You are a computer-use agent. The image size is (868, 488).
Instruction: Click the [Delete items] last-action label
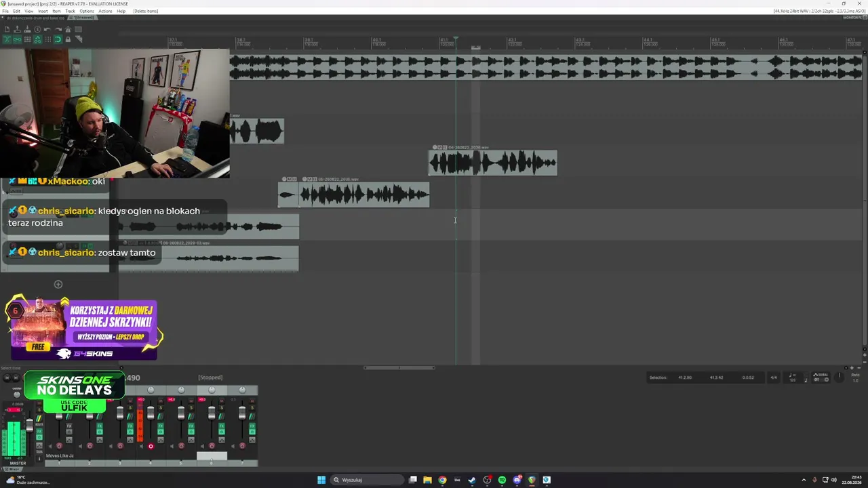(146, 11)
